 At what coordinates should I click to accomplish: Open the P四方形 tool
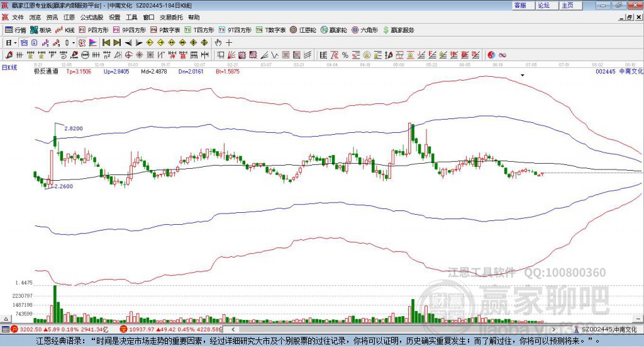coord(94,30)
